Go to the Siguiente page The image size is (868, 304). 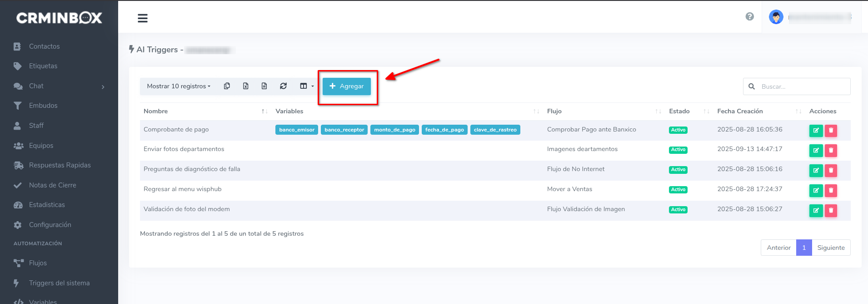coord(831,248)
